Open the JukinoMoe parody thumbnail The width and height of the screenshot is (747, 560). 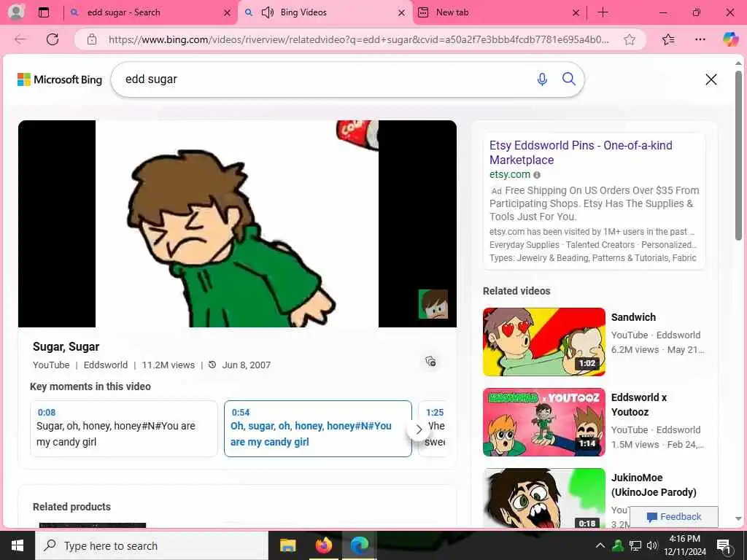point(543,498)
